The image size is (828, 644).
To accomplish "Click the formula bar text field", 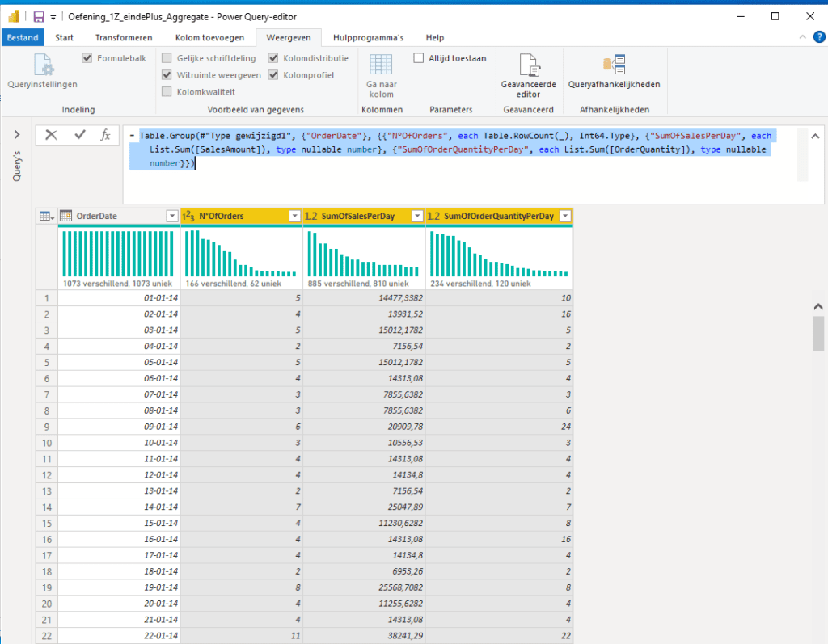I will (x=459, y=164).
